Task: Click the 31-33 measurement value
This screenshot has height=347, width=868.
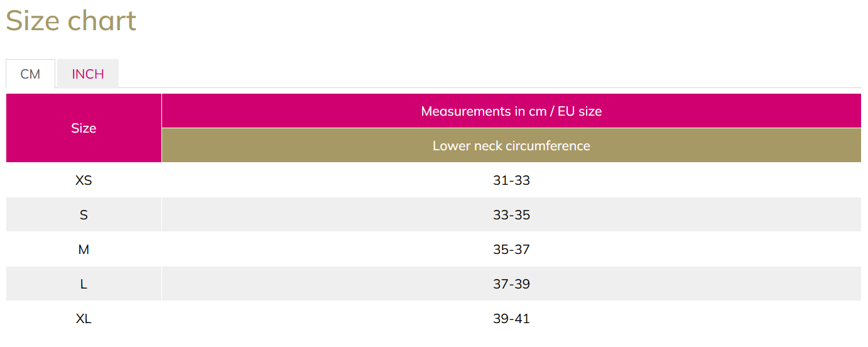Action: click(x=511, y=180)
